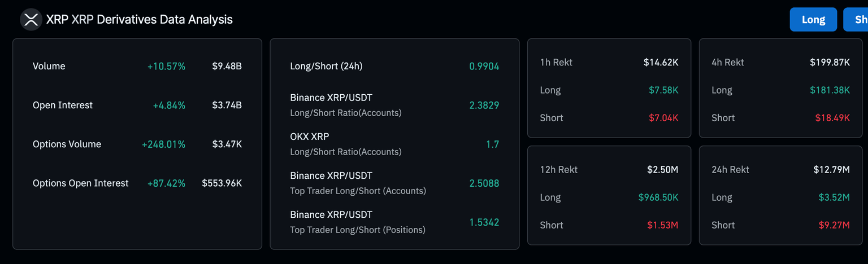Click Top Trader Long/Short (Accounts) value 2.5088
This screenshot has height=264, width=868.
484,183
